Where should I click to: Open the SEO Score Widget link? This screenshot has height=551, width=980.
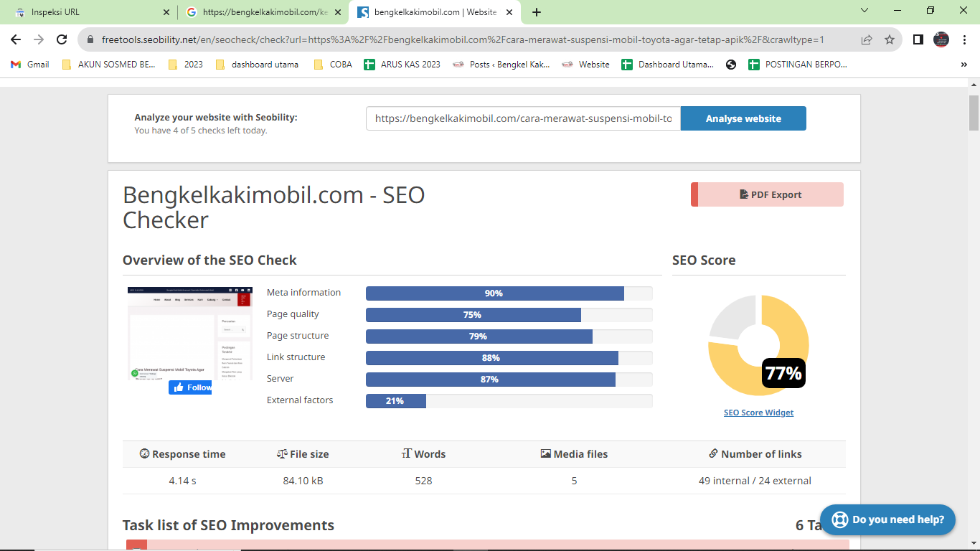click(x=758, y=413)
